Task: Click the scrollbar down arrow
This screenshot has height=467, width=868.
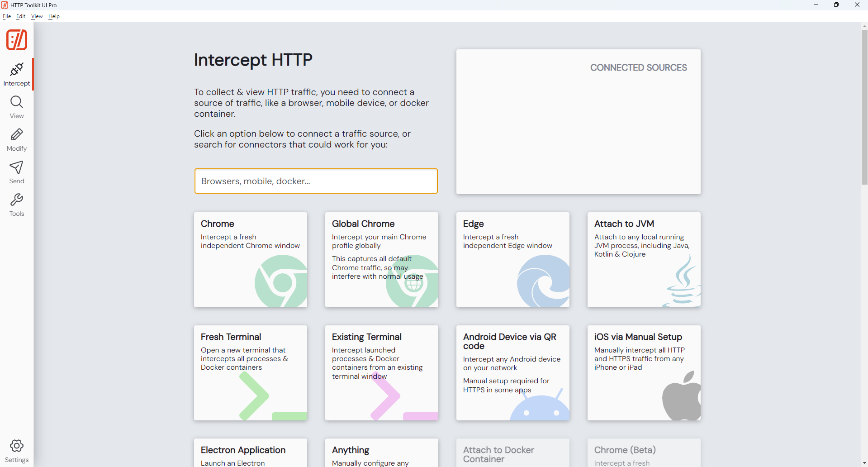Action: (864, 463)
